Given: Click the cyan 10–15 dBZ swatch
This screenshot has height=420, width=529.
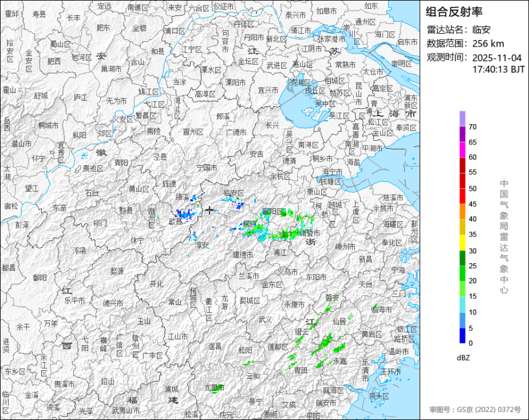Looking at the screenshot, I should pos(462,304).
